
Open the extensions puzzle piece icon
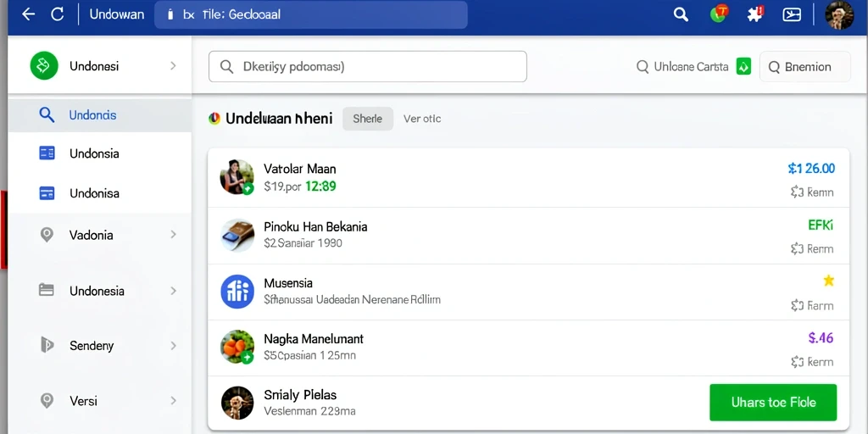point(755,14)
